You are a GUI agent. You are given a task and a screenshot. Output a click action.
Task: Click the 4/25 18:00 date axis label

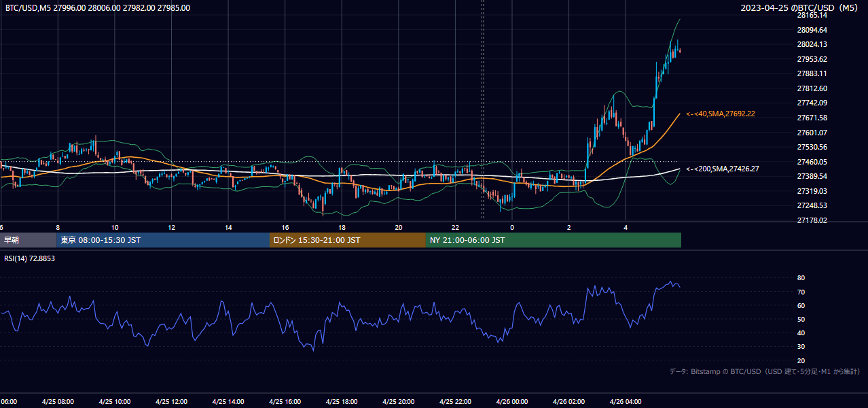[342, 402]
